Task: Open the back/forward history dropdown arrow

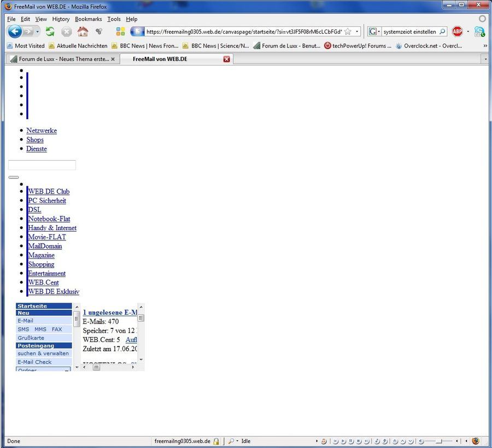Action: coord(37,32)
